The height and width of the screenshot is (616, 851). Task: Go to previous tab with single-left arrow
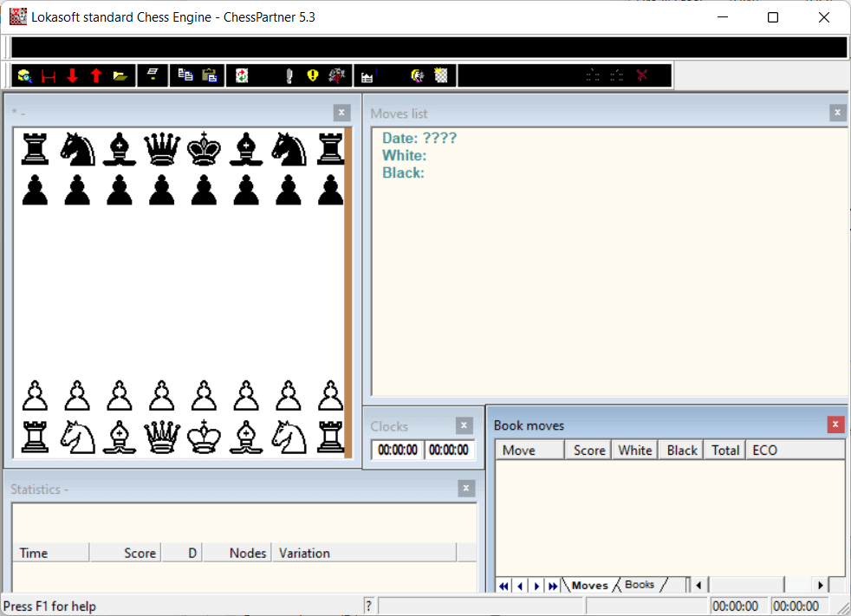pyautogui.click(x=520, y=586)
